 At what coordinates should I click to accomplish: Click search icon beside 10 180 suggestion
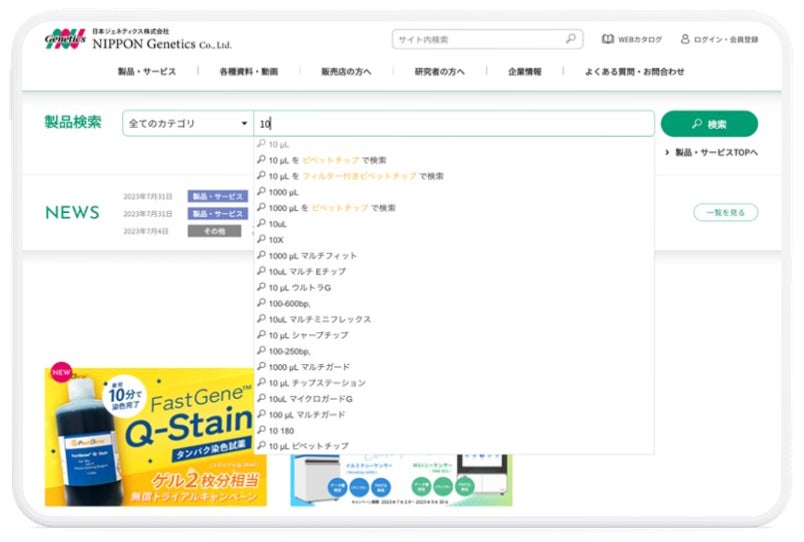(262, 430)
